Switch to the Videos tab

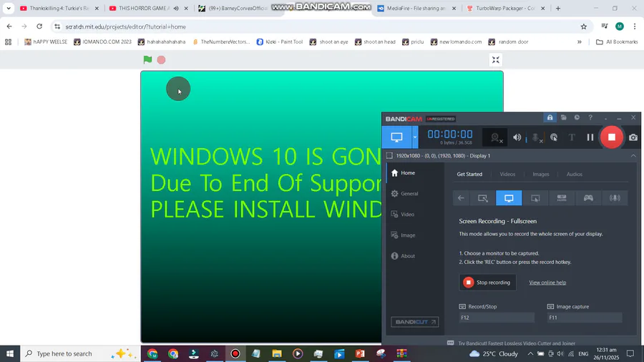pos(507,174)
